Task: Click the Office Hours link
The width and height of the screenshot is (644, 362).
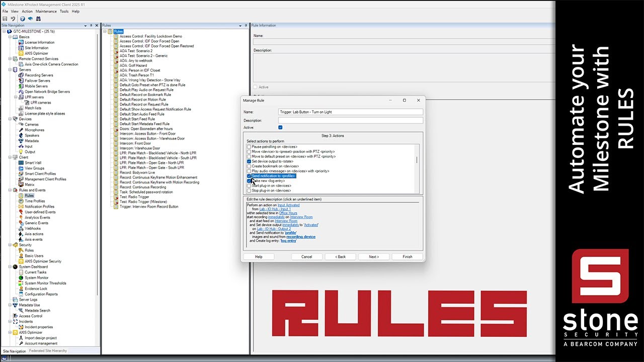Action: pos(288,213)
